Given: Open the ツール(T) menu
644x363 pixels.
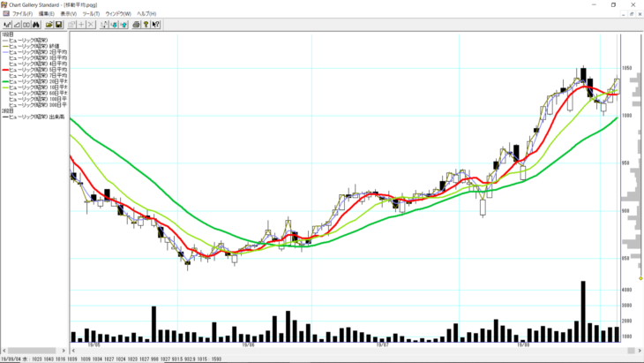Looking at the screenshot, I should pyautogui.click(x=93, y=14).
